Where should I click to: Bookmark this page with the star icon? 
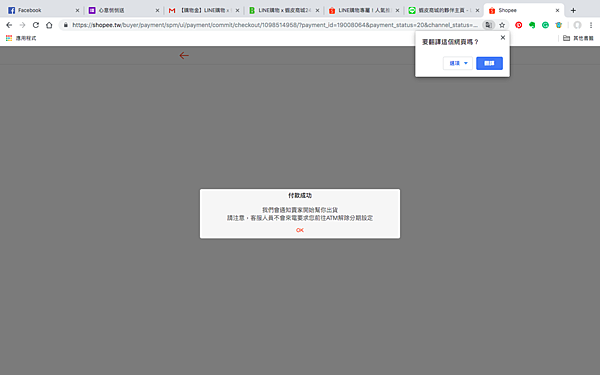pyautogui.click(x=502, y=25)
